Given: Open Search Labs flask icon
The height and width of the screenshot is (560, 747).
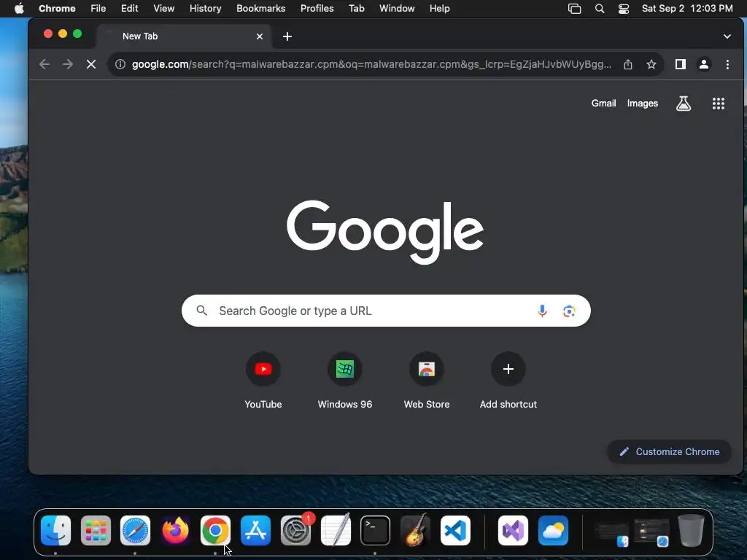Looking at the screenshot, I should [x=684, y=104].
